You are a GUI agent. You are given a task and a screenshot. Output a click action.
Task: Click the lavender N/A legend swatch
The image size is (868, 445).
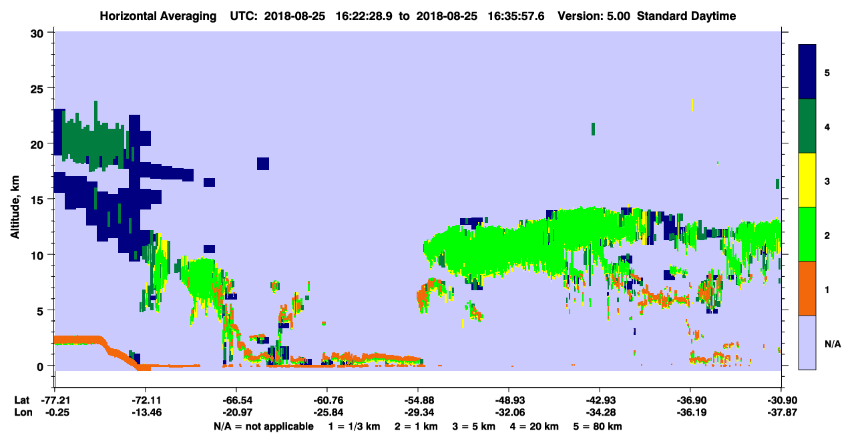807,342
